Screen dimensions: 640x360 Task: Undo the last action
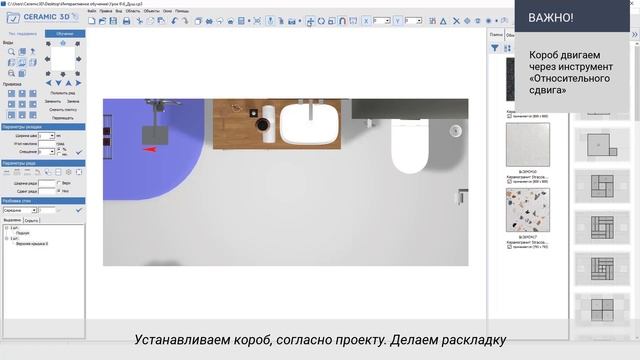tap(174, 21)
